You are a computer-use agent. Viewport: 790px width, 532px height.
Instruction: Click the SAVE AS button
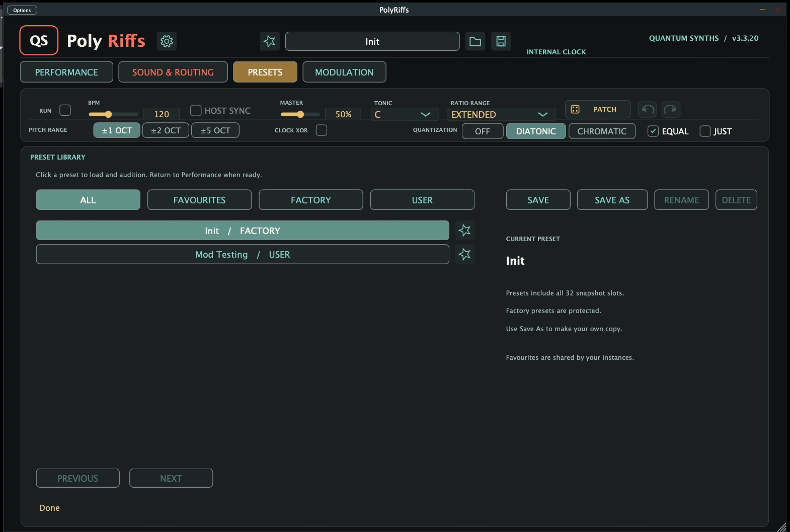[612, 200]
